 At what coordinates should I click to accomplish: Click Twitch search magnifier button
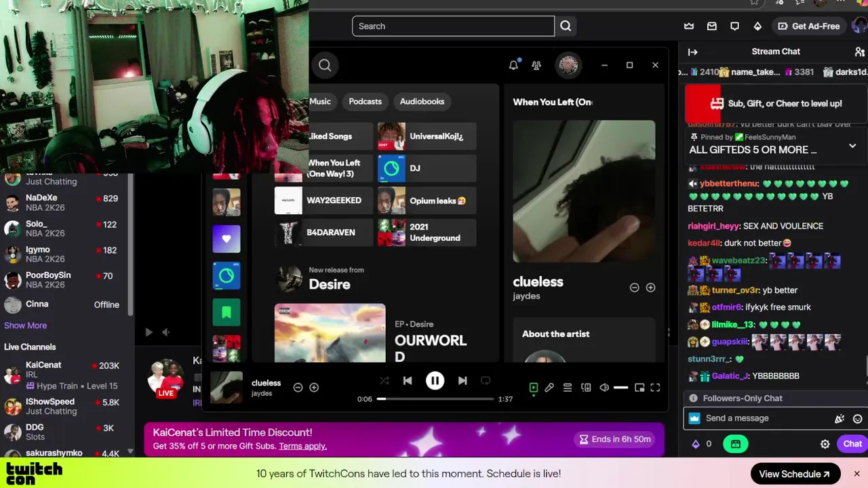(x=566, y=26)
